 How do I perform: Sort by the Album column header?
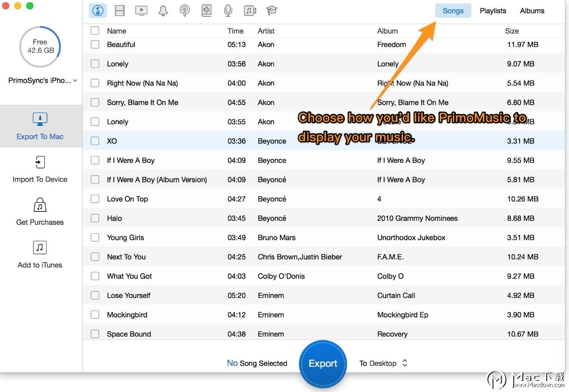pos(387,31)
